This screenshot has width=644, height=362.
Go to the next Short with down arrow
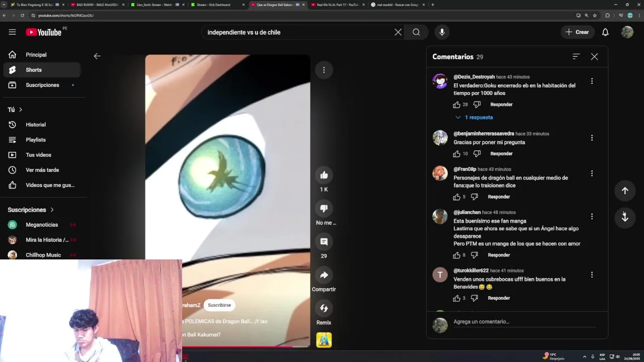click(x=625, y=218)
